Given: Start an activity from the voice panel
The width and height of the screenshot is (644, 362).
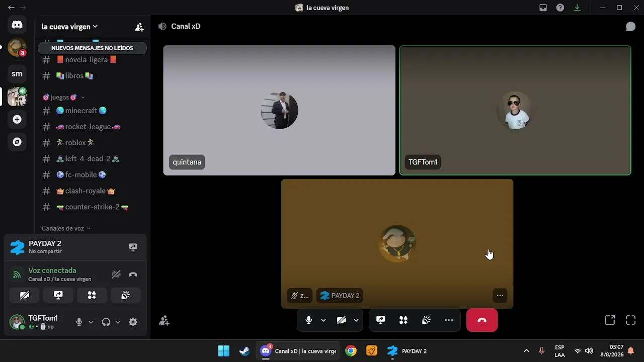Looking at the screenshot, I should [92, 295].
